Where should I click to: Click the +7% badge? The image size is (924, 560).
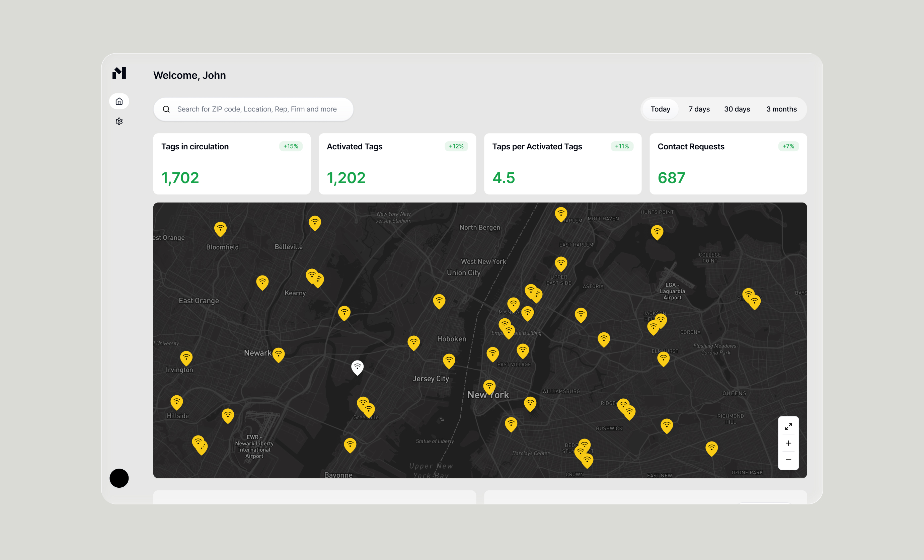pos(788,146)
